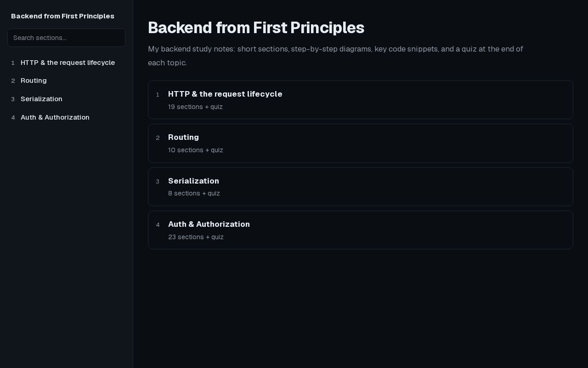
Task: Select the Serialization card title in main area
Action: click(x=193, y=181)
